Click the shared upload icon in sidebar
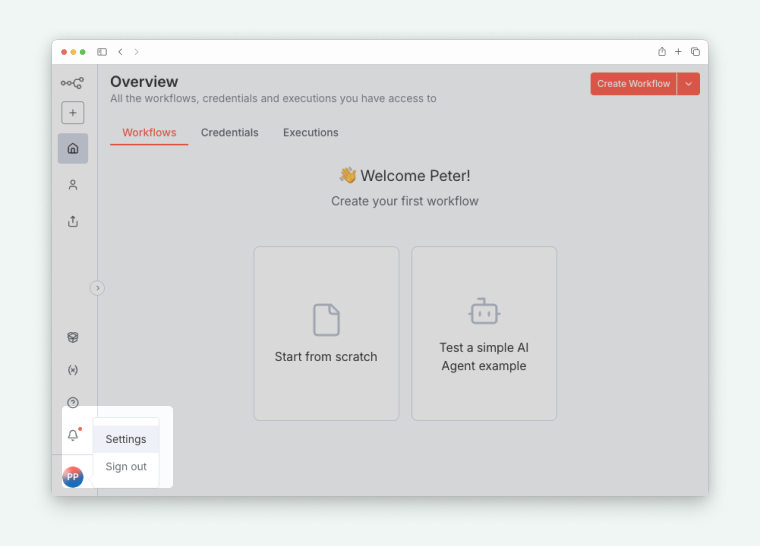The image size is (760, 546). click(73, 221)
